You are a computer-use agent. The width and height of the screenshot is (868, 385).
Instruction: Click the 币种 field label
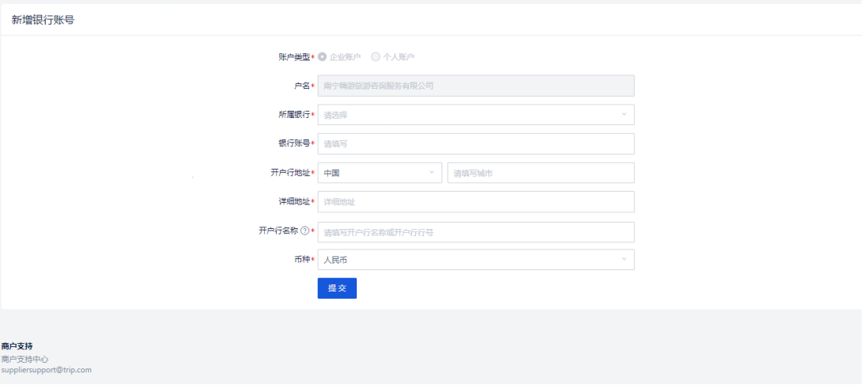[301, 260]
